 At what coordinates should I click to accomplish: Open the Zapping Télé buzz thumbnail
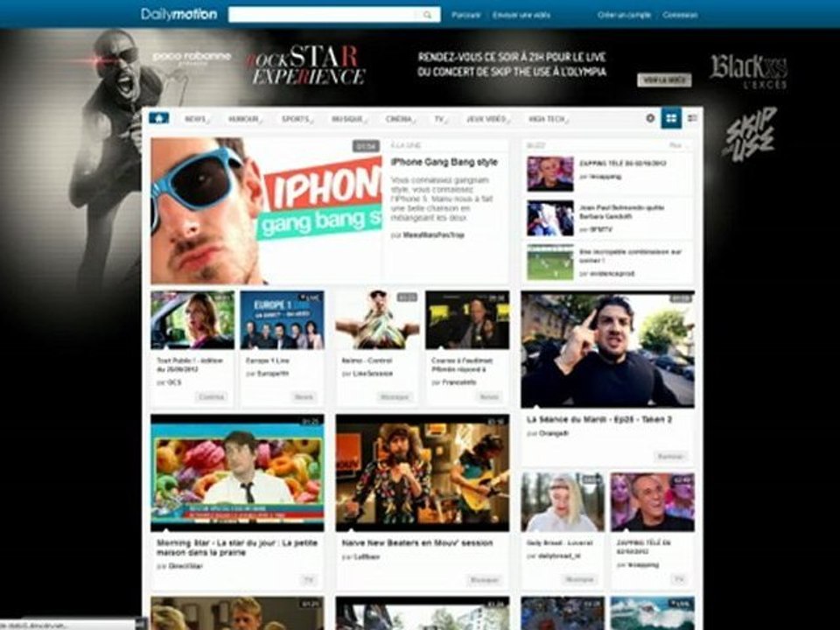click(x=550, y=174)
